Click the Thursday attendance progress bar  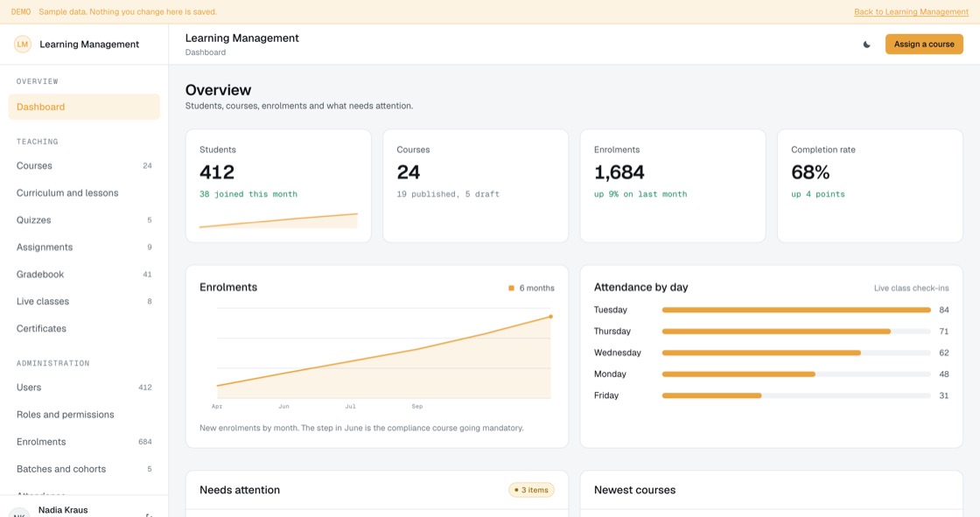click(796, 332)
